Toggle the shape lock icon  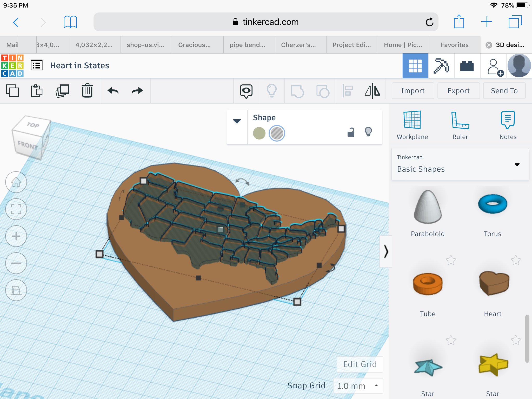[351, 132]
